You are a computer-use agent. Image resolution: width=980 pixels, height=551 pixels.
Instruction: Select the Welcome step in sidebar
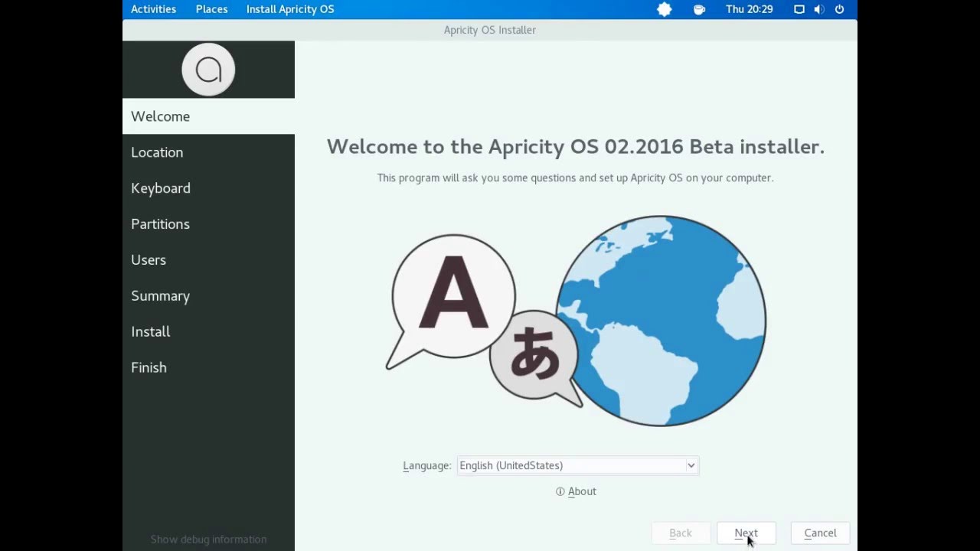pyautogui.click(x=208, y=116)
